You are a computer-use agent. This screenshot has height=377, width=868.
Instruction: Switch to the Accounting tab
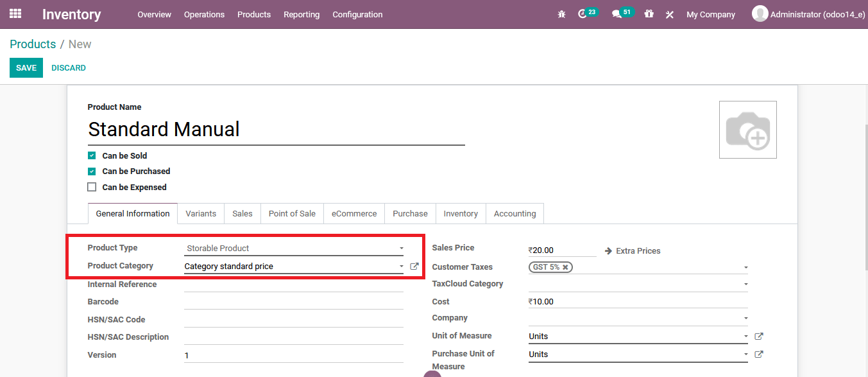pyautogui.click(x=515, y=213)
